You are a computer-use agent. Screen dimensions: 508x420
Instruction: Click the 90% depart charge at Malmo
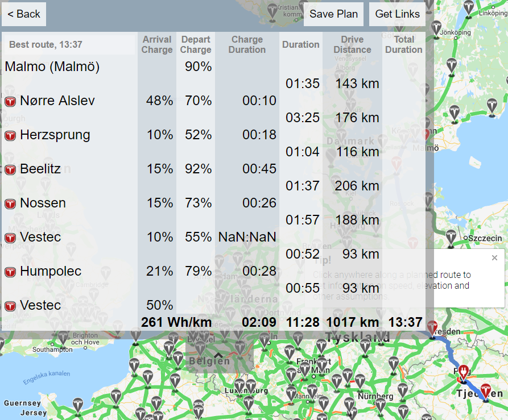199,66
